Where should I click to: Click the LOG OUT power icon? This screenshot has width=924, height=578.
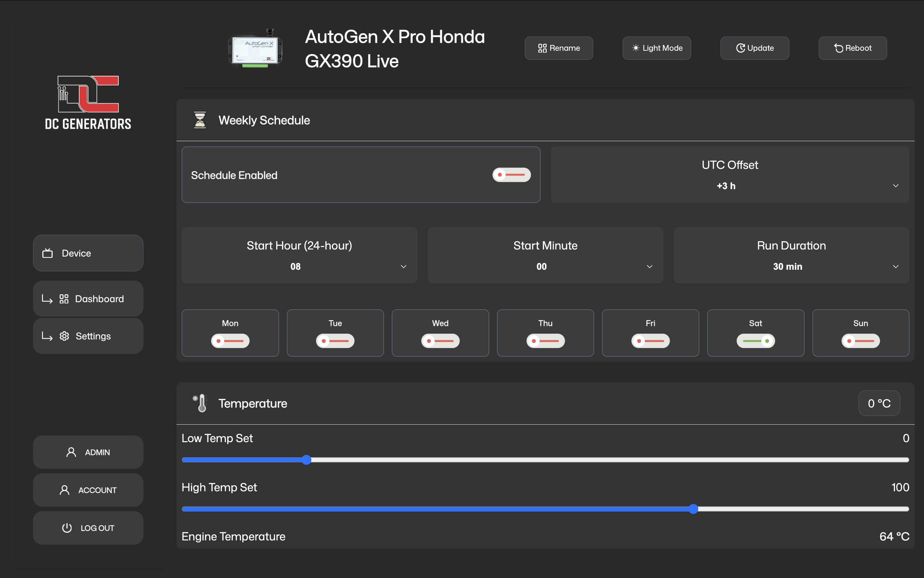67,528
